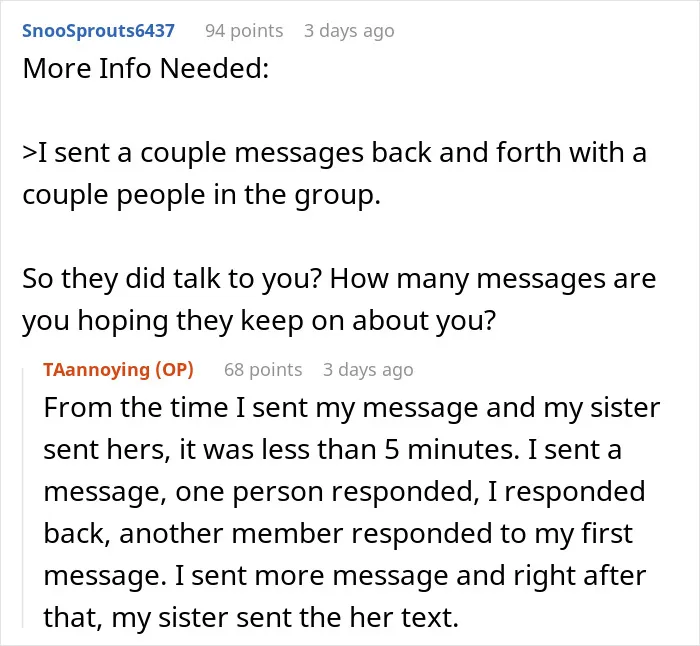Click the line message. I sent more message
700x646 pixels.
pyautogui.click(x=345, y=576)
